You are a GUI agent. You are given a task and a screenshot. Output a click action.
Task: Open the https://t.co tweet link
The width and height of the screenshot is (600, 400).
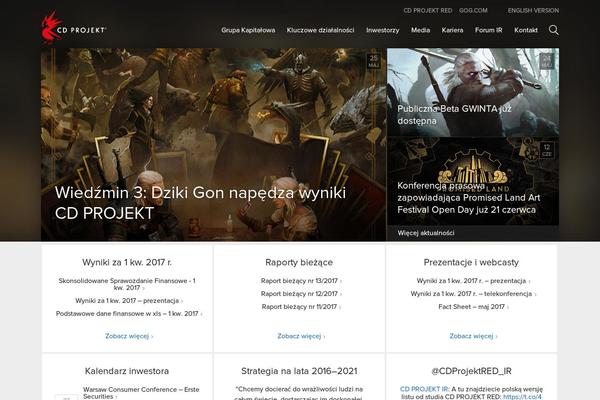(522, 397)
